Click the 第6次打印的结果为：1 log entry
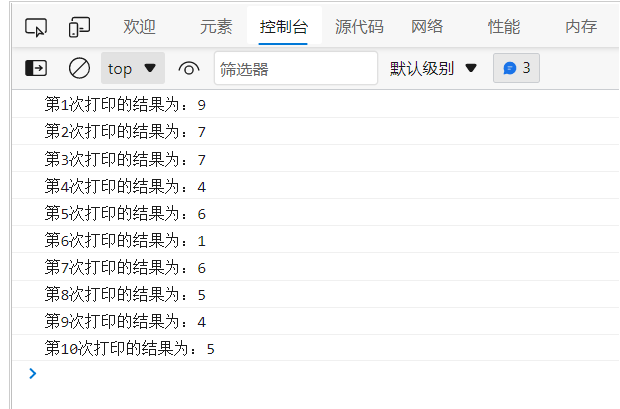This screenshot has height=409, width=620. pyautogui.click(x=126, y=240)
